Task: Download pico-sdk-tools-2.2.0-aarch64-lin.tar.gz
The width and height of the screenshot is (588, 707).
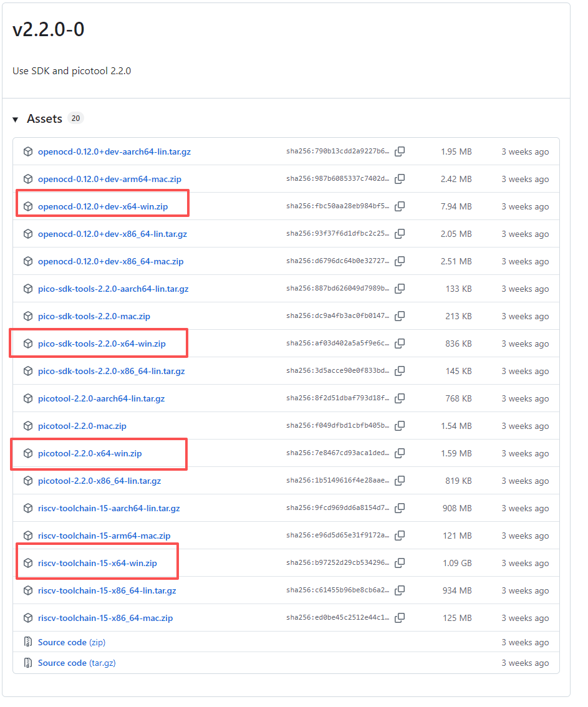Action: (113, 289)
